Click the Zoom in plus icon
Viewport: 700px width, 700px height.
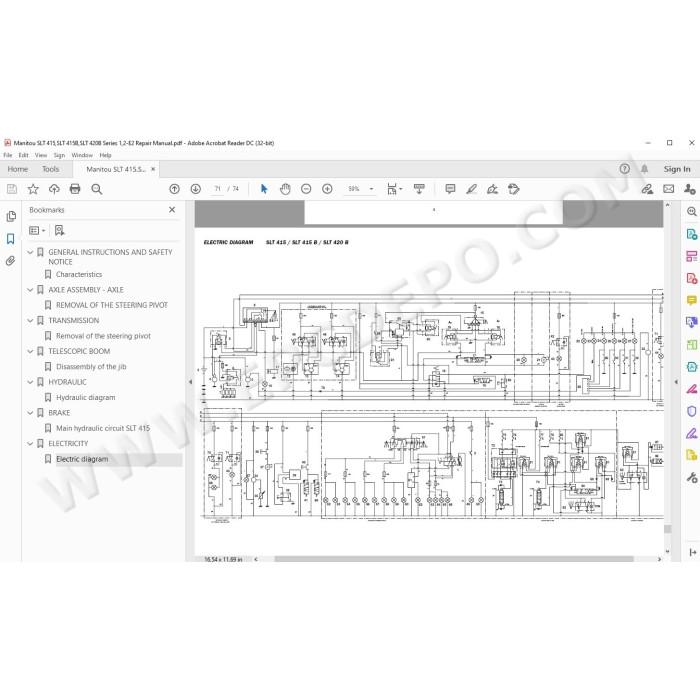click(x=327, y=189)
